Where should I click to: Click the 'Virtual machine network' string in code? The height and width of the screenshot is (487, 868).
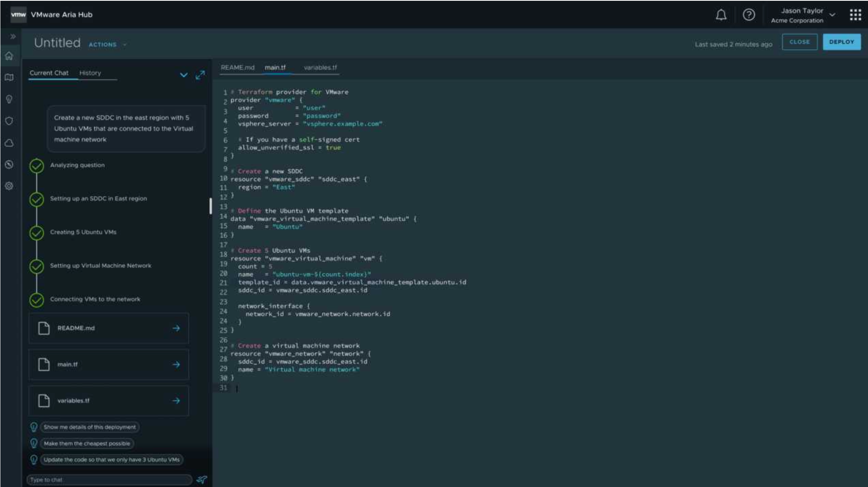[x=312, y=369]
